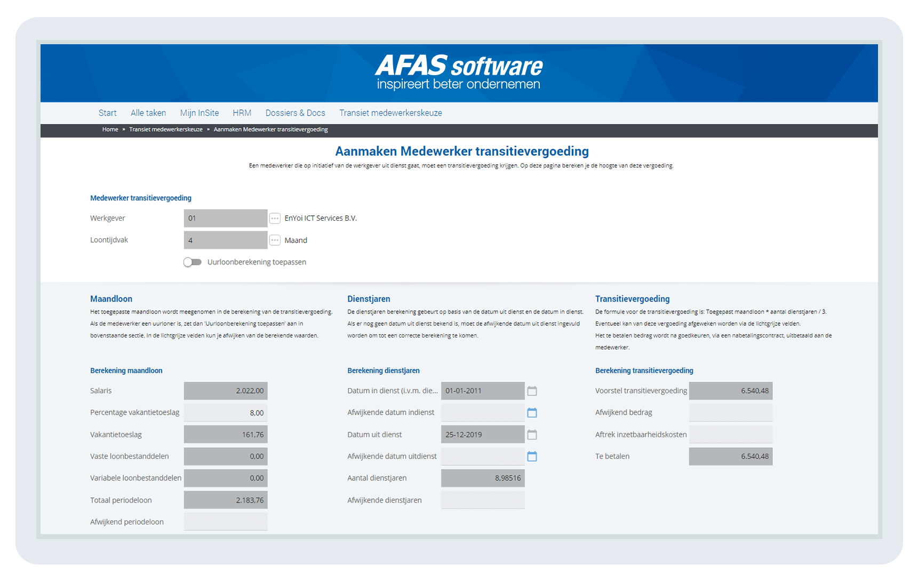
Task: Click the Afwijkend periodeloon input field
Action: click(x=225, y=521)
